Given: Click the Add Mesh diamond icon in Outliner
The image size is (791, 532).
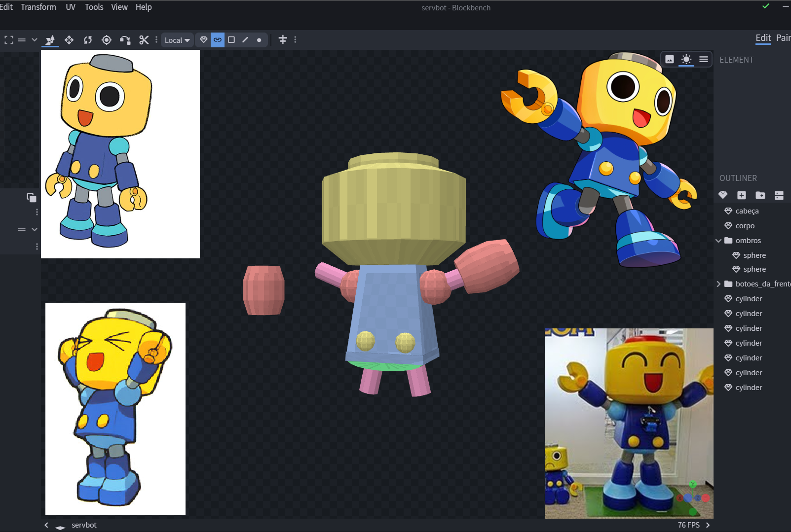Looking at the screenshot, I should pyautogui.click(x=723, y=195).
